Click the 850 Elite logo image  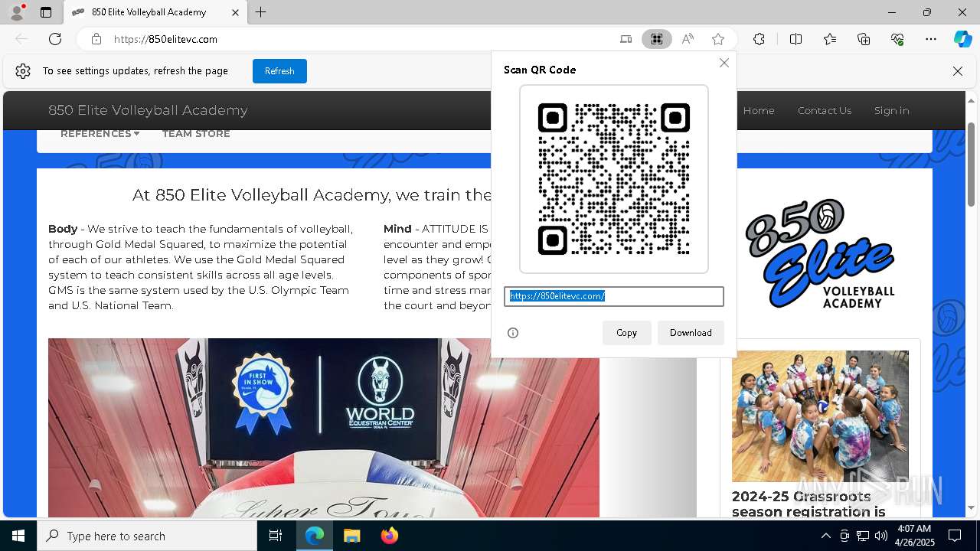pos(820,253)
